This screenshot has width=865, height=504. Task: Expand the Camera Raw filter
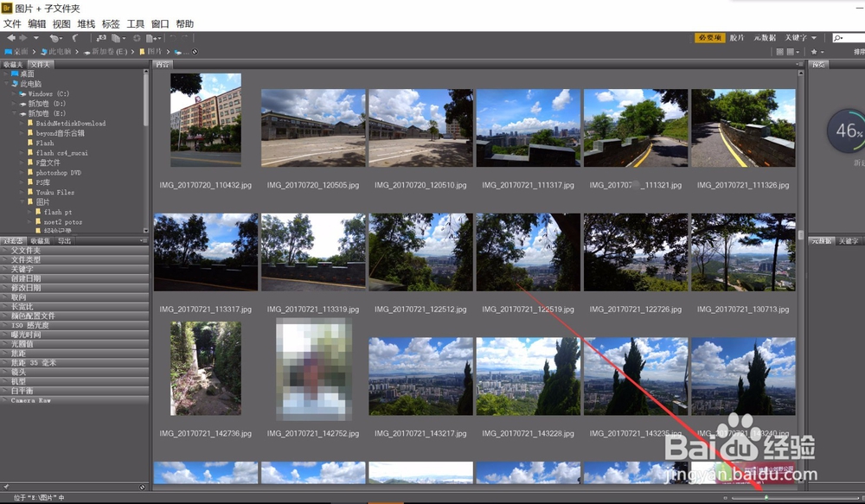tap(74, 400)
